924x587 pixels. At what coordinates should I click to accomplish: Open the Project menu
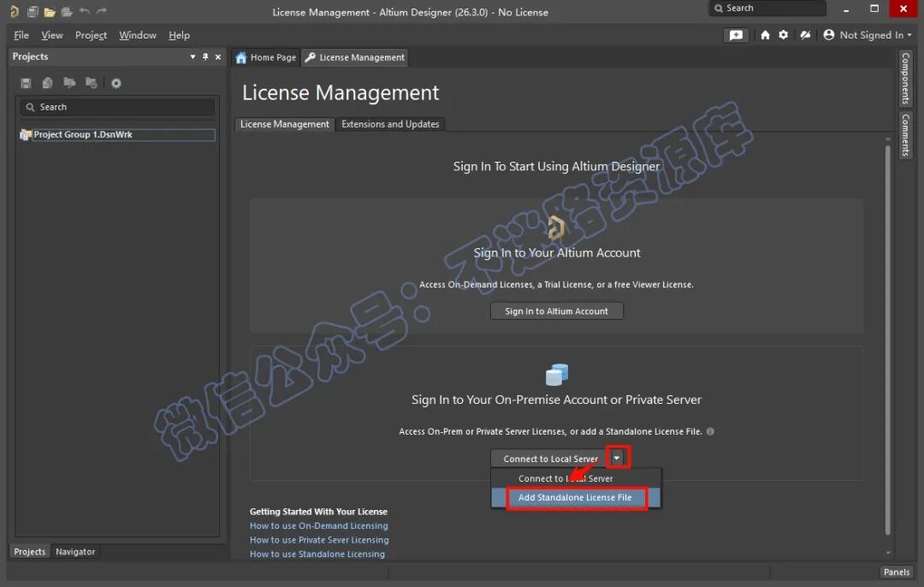[x=91, y=35]
